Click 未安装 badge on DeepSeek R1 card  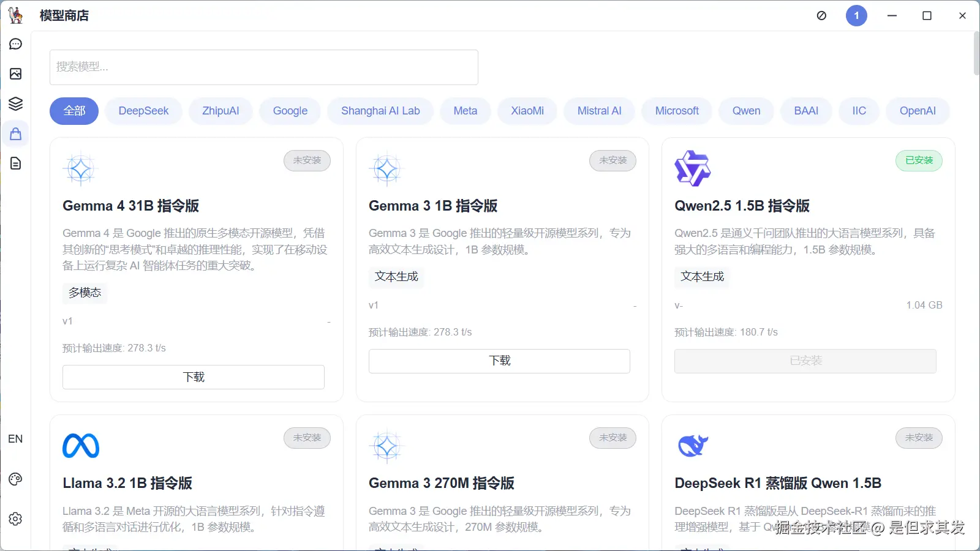919,438
